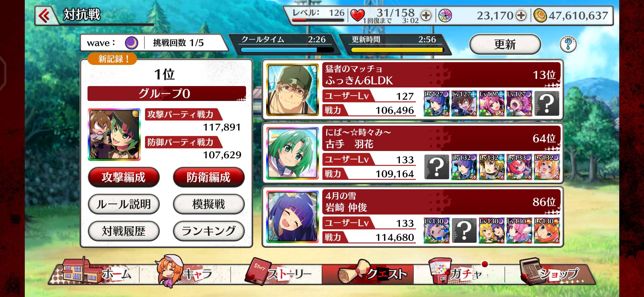View the ランキング ranking

click(x=209, y=231)
